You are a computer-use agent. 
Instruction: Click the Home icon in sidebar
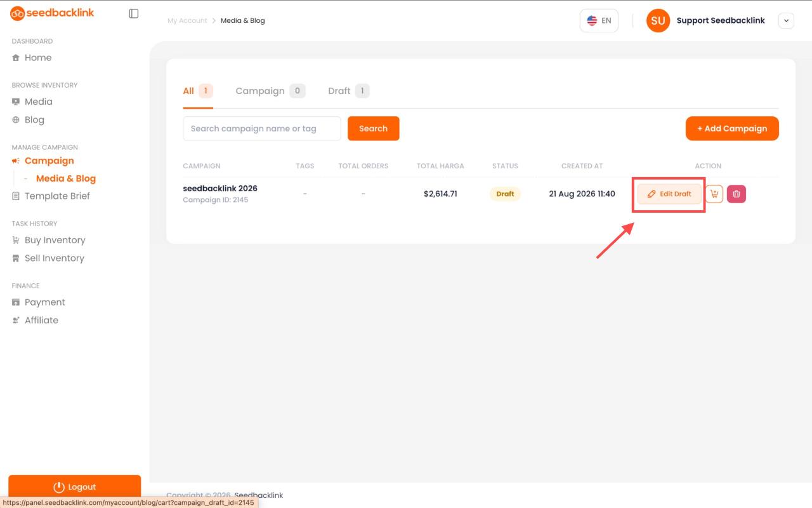(16, 58)
